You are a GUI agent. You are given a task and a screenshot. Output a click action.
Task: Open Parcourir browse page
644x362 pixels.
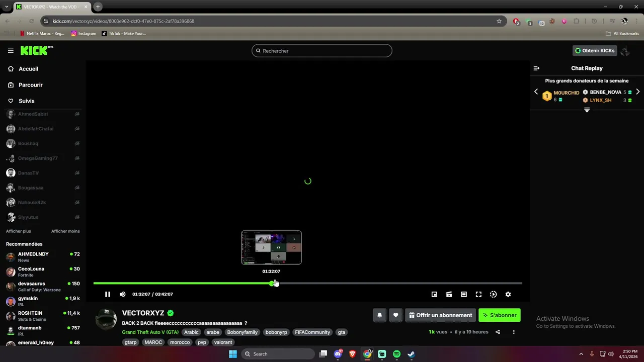pos(31,85)
